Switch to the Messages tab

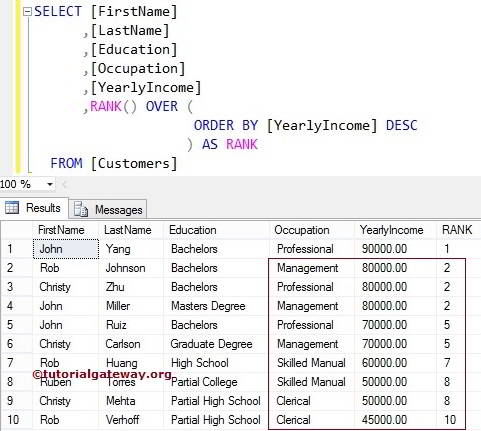tap(108, 209)
